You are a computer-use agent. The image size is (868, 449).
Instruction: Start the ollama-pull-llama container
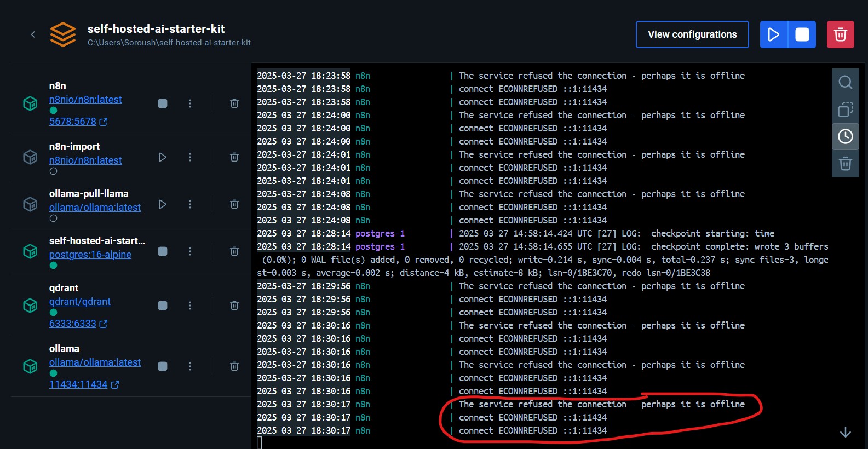coord(163,204)
